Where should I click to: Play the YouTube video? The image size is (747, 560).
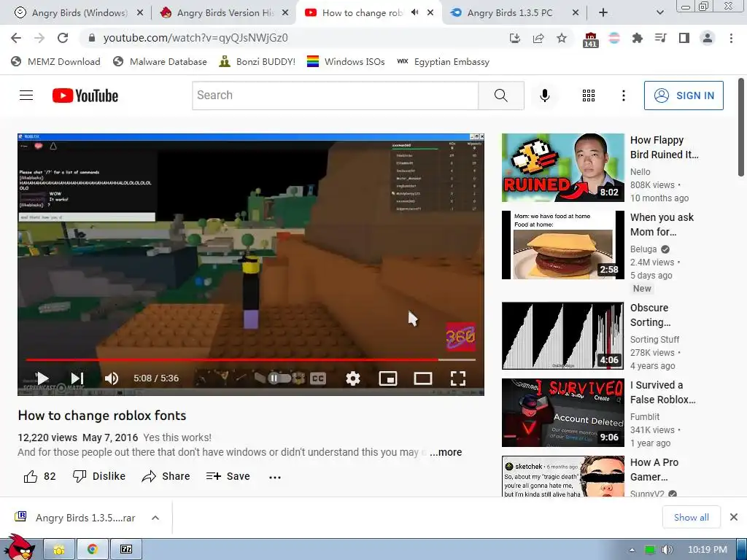pyautogui.click(x=42, y=378)
